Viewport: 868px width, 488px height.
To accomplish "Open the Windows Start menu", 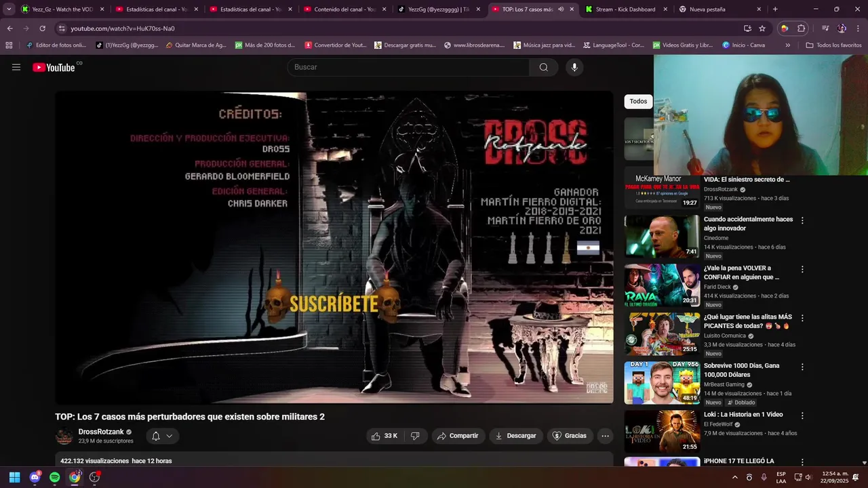I will (14, 477).
